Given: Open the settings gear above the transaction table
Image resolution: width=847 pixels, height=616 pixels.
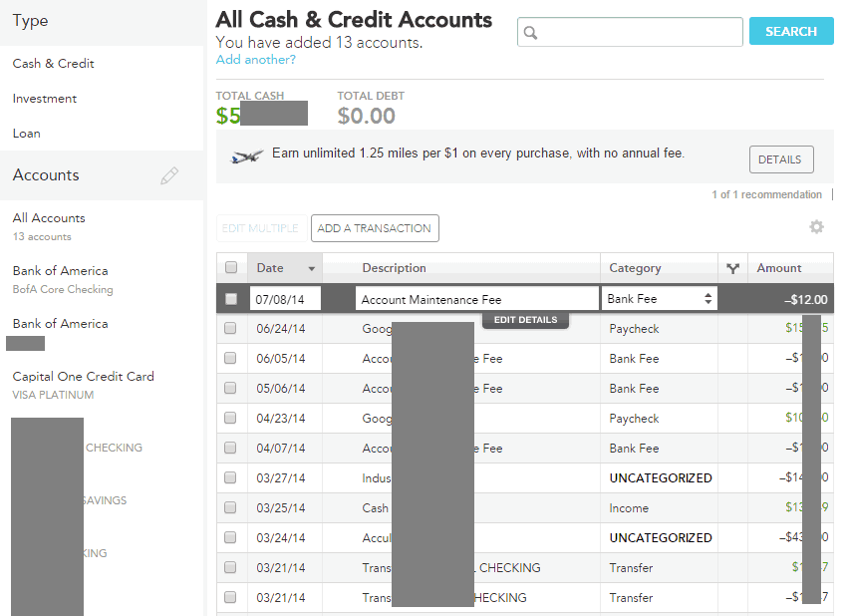Looking at the screenshot, I should pyautogui.click(x=816, y=227).
